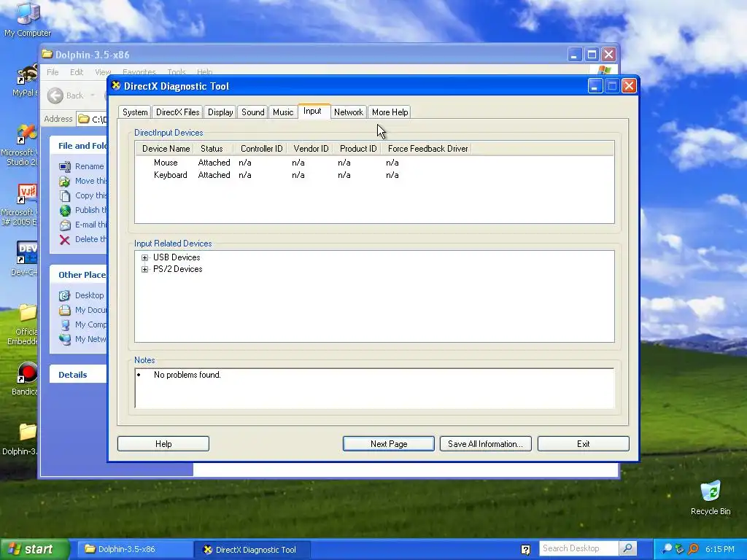Click the My Network Places icon in Explorer
747x560 pixels.
(65, 340)
